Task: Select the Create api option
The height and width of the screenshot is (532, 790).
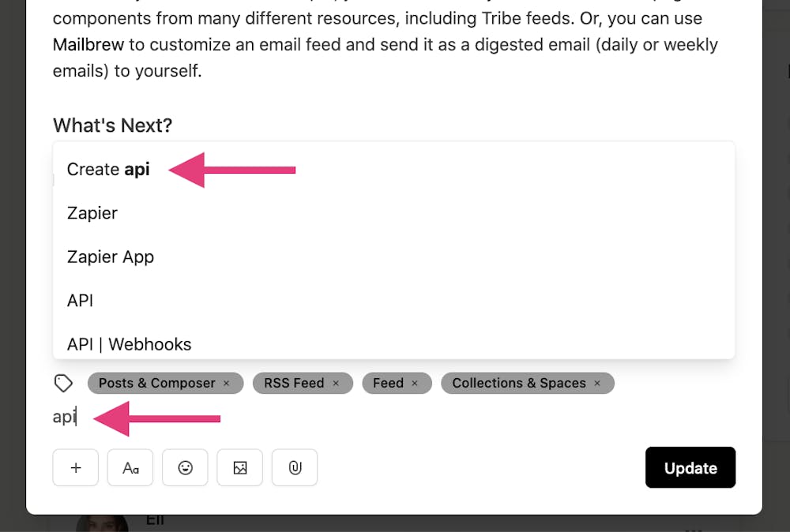Action: [x=108, y=169]
